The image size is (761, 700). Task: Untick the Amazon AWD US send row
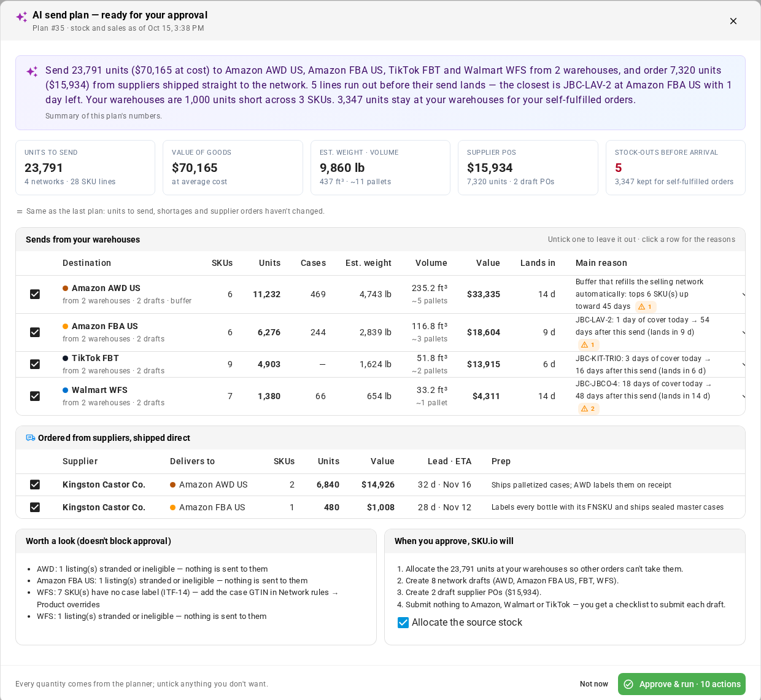point(35,294)
